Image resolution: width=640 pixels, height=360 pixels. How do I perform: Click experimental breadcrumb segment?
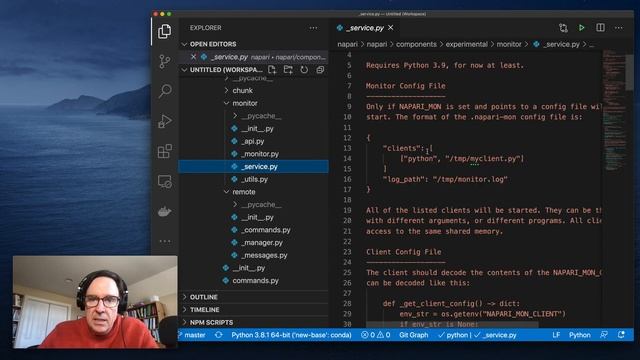(x=466, y=44)
